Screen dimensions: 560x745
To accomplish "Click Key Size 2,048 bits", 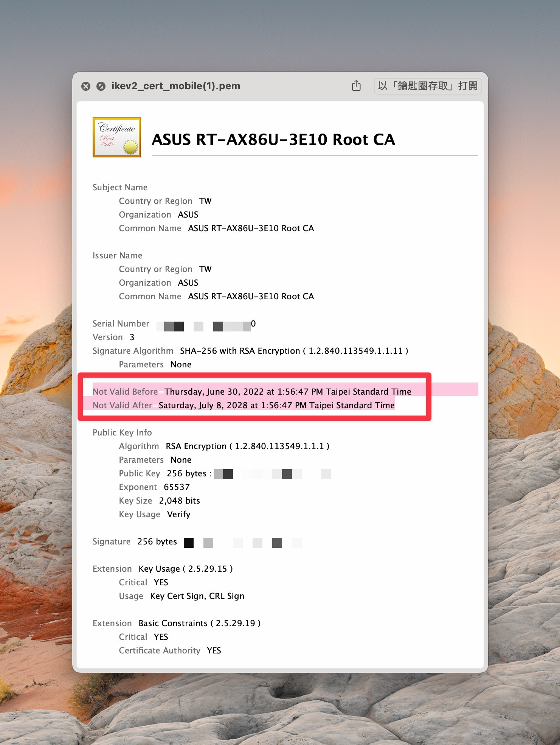I will point(159,501).
